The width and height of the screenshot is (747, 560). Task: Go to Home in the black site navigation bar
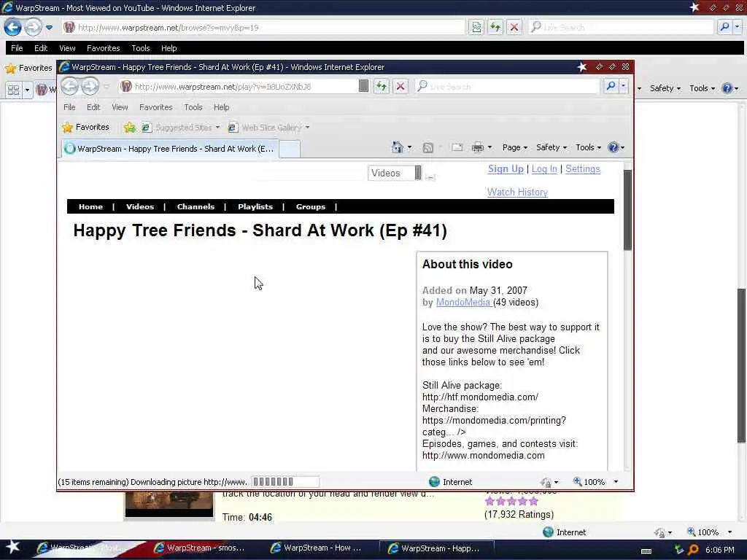pos(90,206)
